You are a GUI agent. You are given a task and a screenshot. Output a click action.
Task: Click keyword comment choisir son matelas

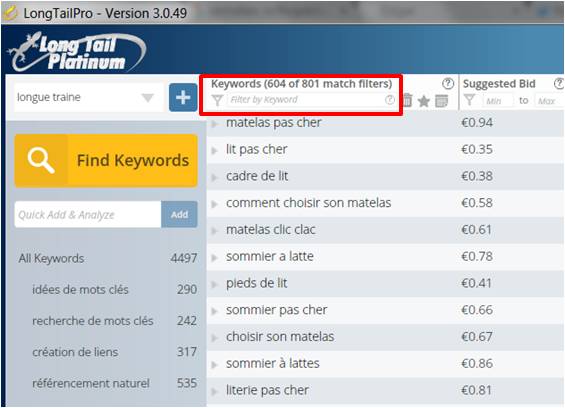(x=308, y=203)
